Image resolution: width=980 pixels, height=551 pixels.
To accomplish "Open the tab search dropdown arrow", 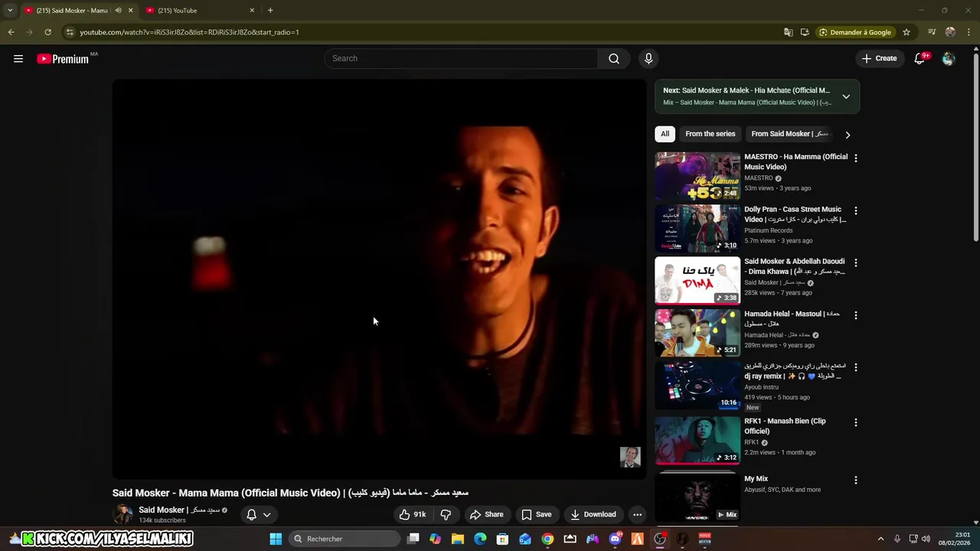I will 10,11.
